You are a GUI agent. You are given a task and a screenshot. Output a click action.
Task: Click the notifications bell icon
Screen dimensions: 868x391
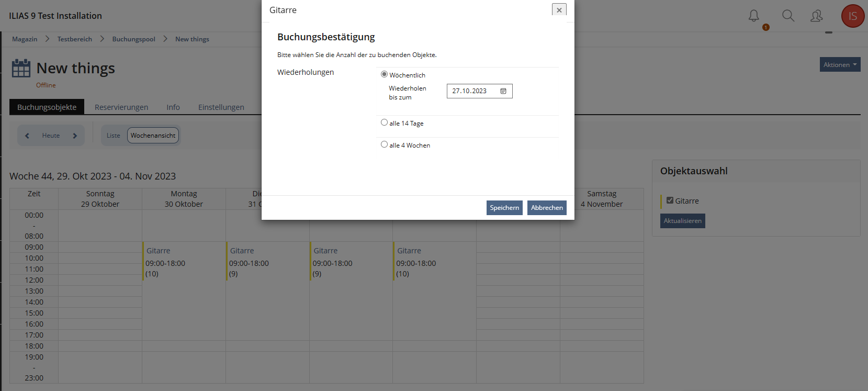pos(753,16)
